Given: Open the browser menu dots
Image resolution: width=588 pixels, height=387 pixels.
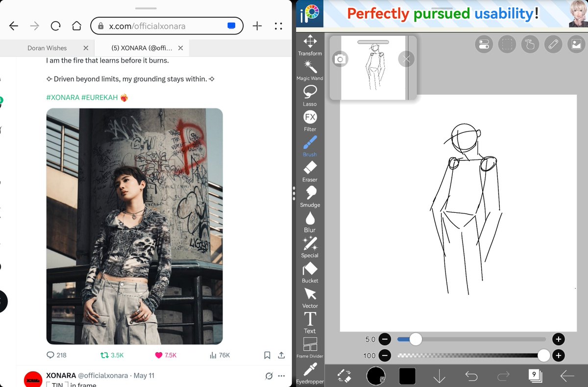Looking at the screenshot, I should pos(278,26).
